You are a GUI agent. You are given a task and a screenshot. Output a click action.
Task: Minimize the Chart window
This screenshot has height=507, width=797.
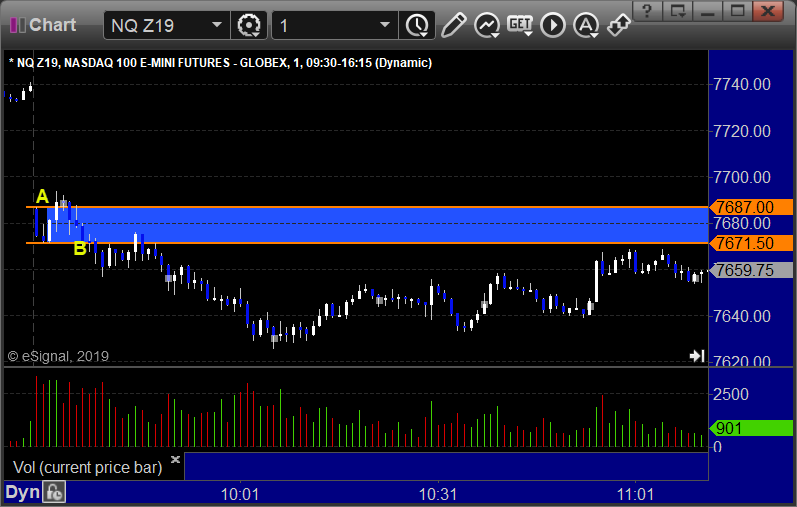click(708, 10)
